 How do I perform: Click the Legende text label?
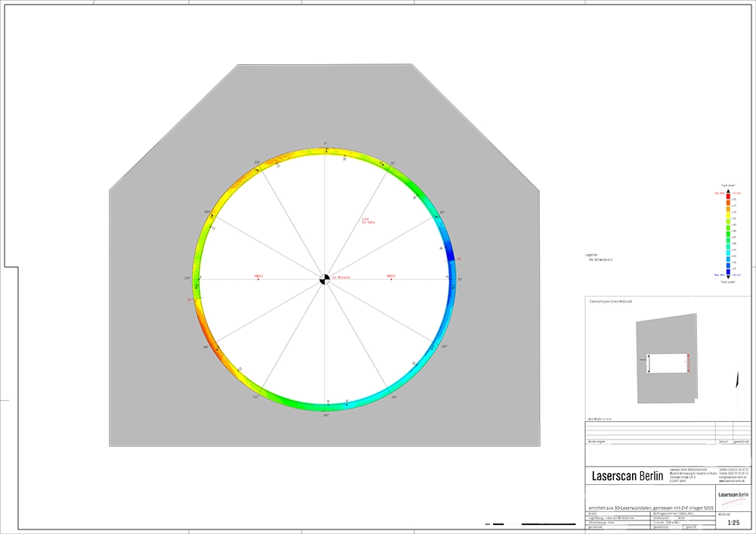coord(583,254)
